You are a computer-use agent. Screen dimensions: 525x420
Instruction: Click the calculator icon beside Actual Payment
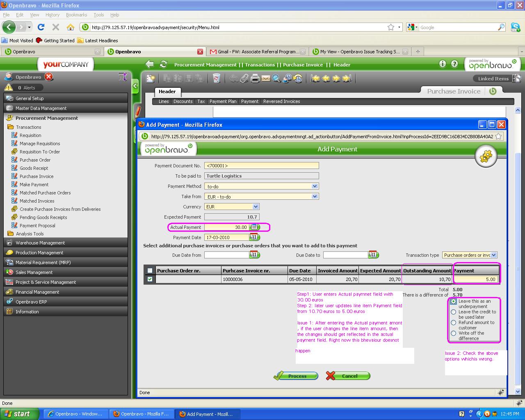(x=254, y=227)
